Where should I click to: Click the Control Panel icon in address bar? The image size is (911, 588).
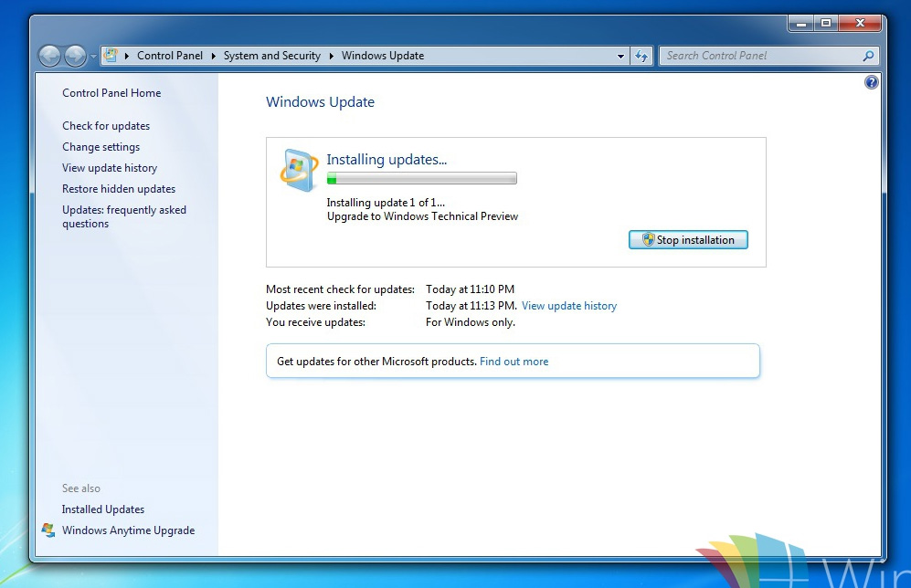point(111,55)
